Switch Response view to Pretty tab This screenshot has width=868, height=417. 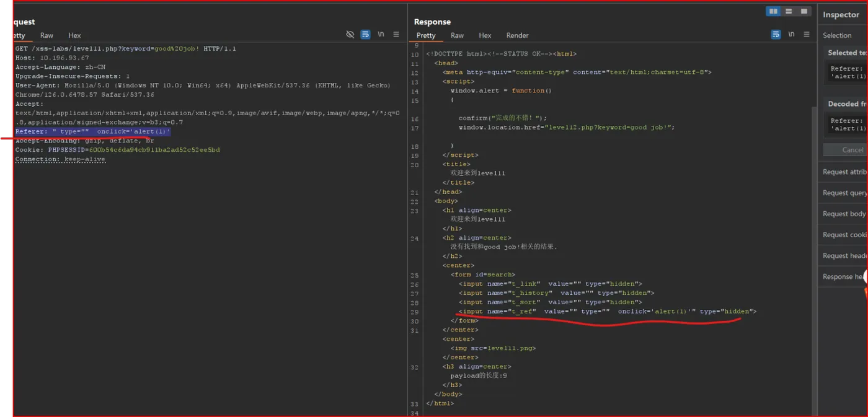click(426, 36)
